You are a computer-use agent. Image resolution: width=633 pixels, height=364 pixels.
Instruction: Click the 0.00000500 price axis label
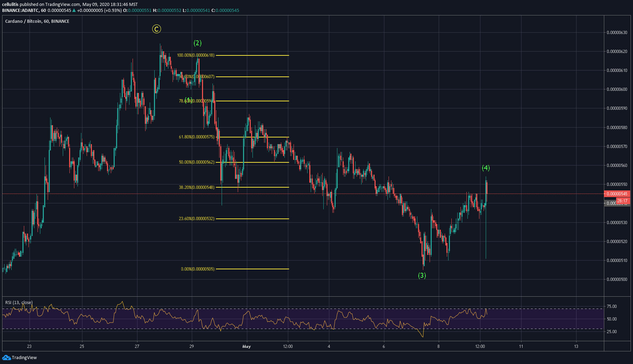click(617, 279)
